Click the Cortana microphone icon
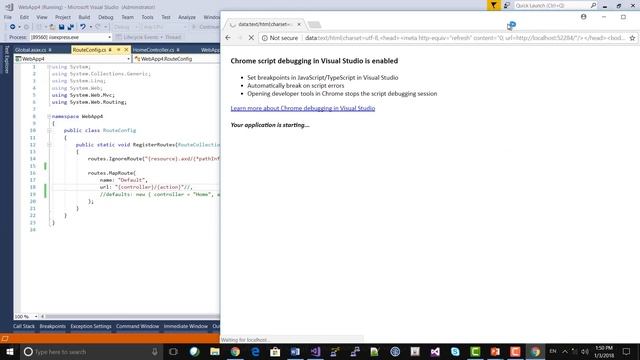Image resolution: width=640 pixels, height=360 pixels. [155, 351]
